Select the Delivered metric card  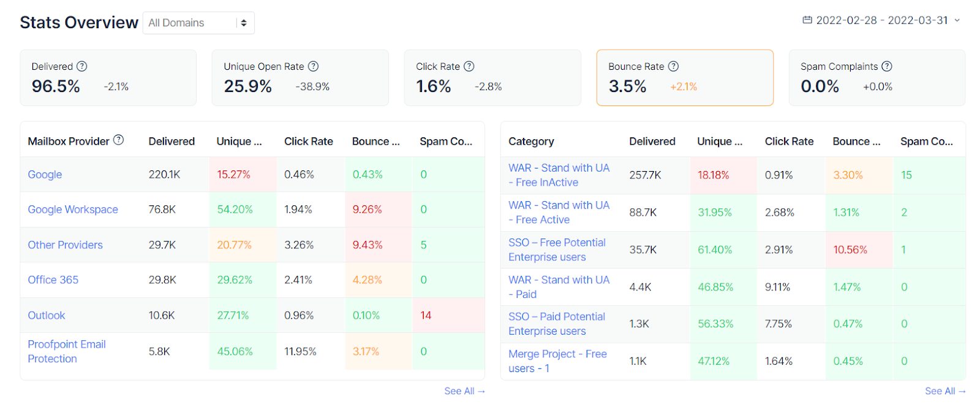tap(108, 78)
